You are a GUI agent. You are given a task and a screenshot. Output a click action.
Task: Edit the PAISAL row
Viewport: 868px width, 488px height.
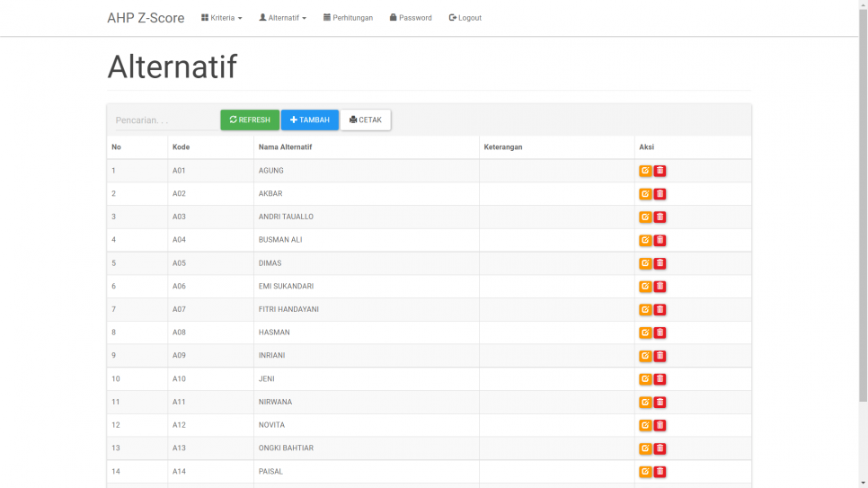645,472
